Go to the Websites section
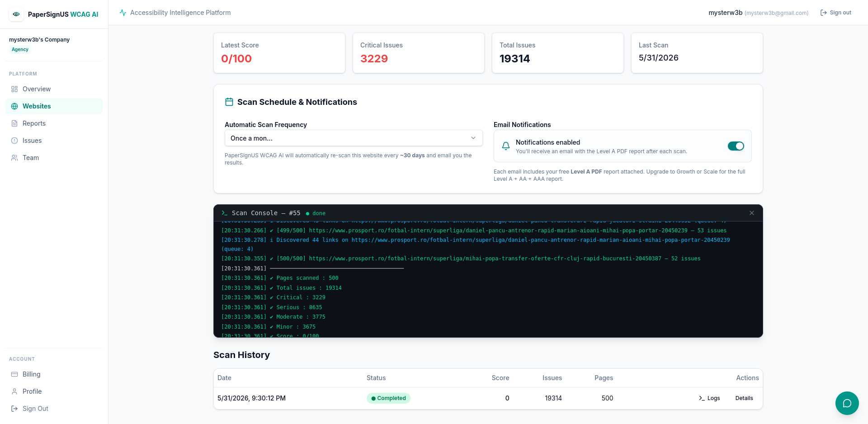The width and height of the screenshot is (868, 424). click(54, 106)
